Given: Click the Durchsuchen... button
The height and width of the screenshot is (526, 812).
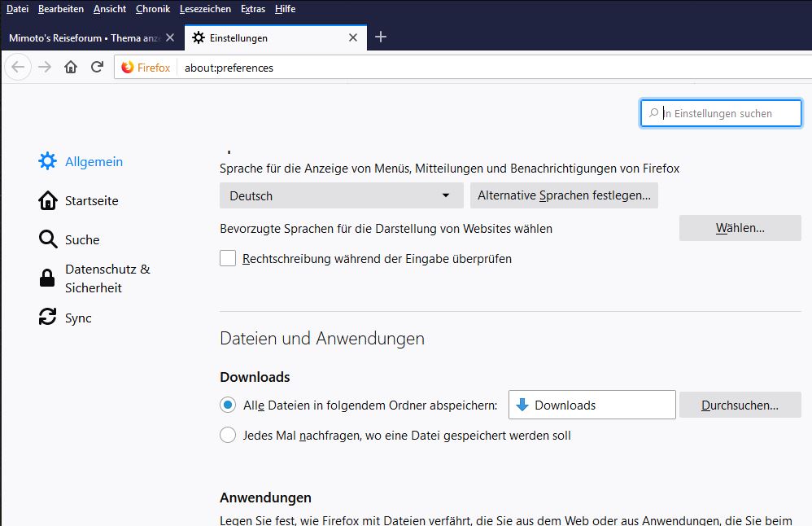Looking at the screenshot, I should pyautogui.click(x=740, y=405).
